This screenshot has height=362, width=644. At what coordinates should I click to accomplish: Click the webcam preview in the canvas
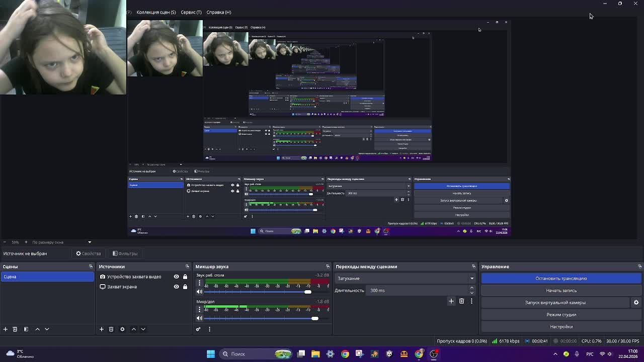point(63,47)
